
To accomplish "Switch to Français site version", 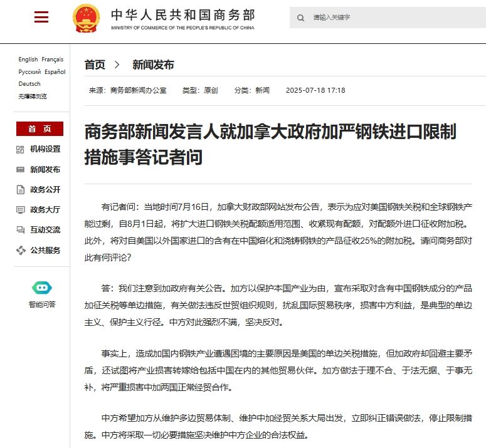I will click(x=53, y=59).
